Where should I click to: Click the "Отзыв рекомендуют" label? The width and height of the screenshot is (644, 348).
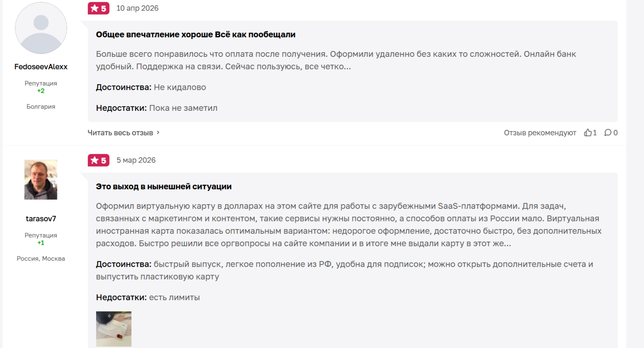pos(540,133)
